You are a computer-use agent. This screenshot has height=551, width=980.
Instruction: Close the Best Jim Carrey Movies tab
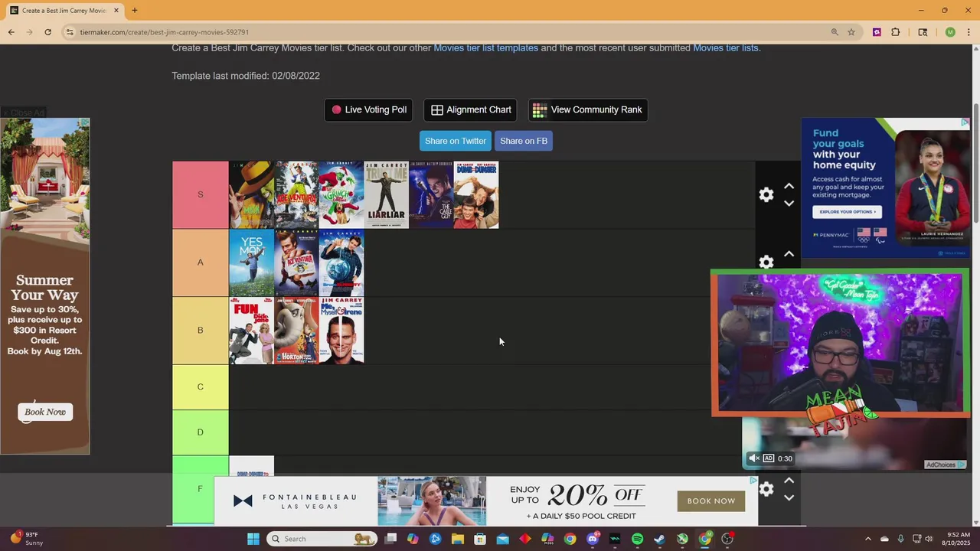coord(116,11)
